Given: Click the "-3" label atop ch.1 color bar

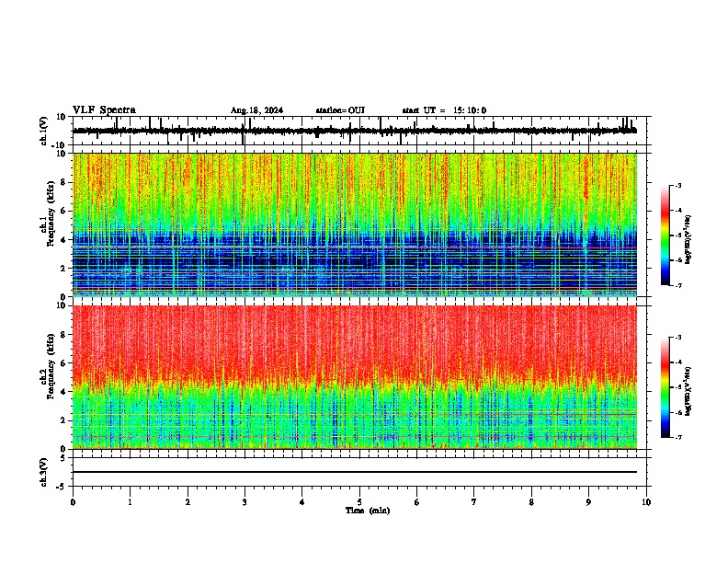Looking at the screenshot, I should [x=677, y=185].
